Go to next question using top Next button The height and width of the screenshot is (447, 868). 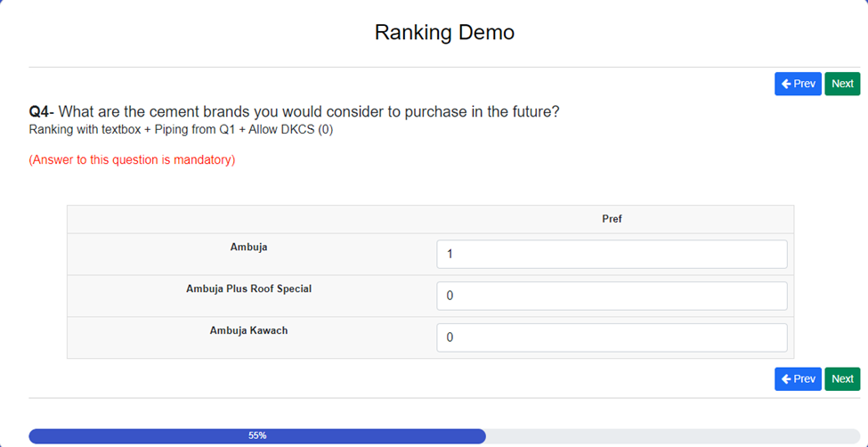click(842, 84)
